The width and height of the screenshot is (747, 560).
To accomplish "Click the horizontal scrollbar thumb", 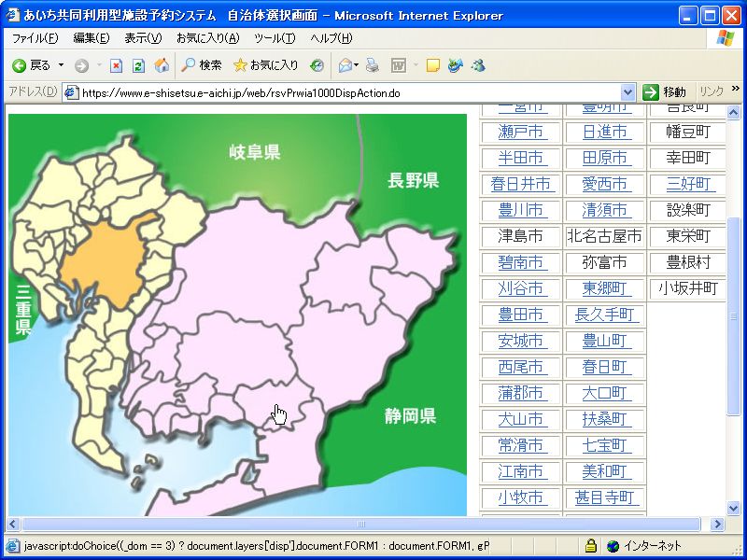I will [x=360, y=525].
